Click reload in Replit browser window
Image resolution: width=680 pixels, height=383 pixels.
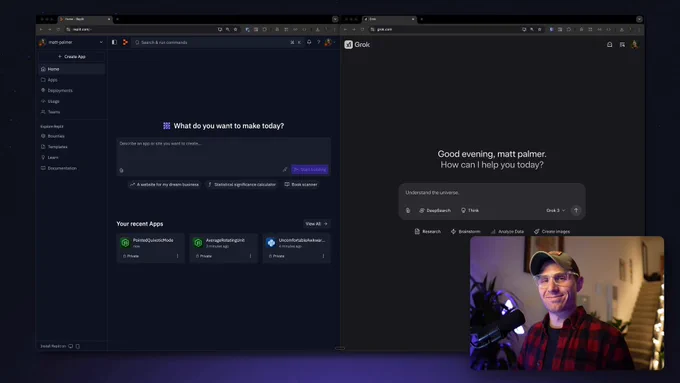click(58, 29)
